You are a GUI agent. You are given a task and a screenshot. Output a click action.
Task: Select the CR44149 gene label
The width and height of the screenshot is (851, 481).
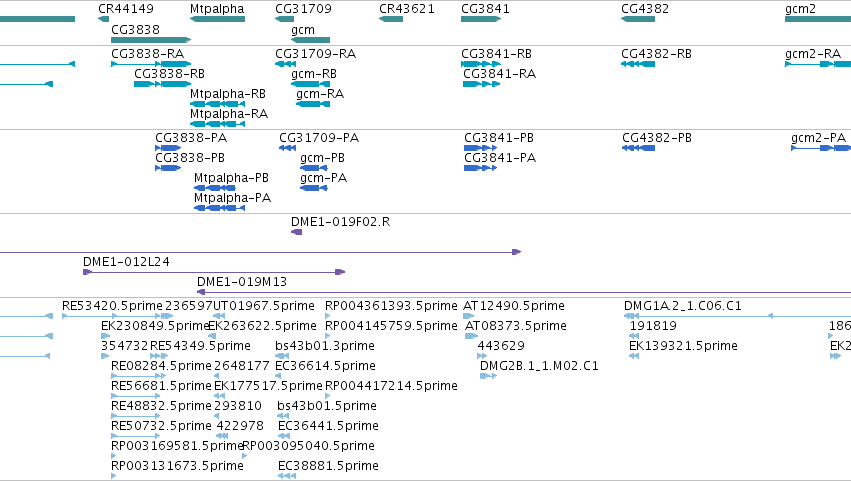point(126,9)
